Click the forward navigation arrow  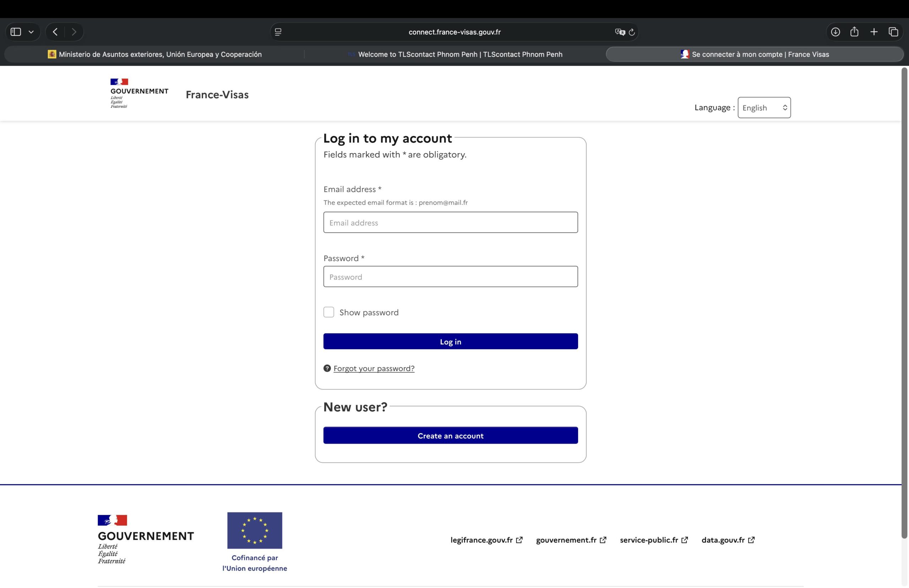(x=75, y=32)
